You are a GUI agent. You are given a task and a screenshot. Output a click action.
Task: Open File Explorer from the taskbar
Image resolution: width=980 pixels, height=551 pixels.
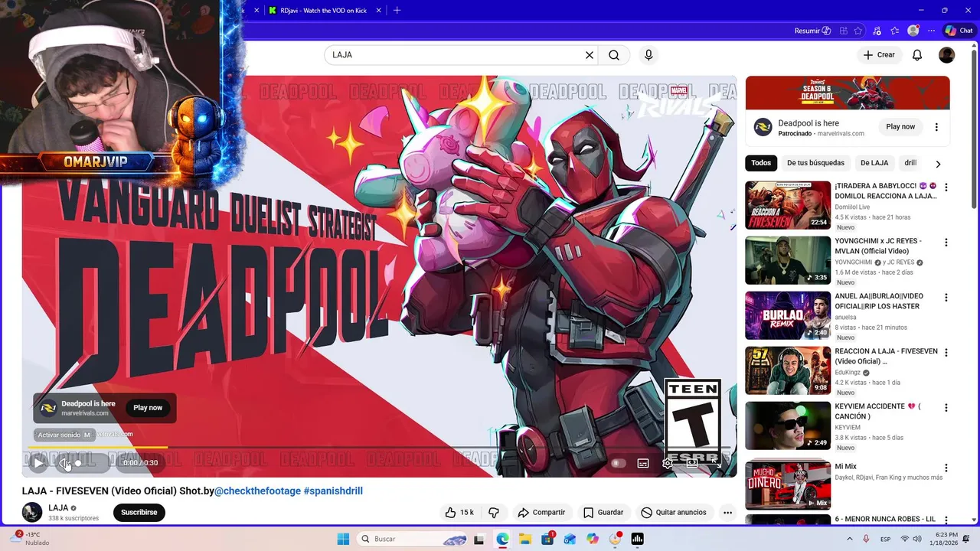pyautogui.click(x=525, y=539)
